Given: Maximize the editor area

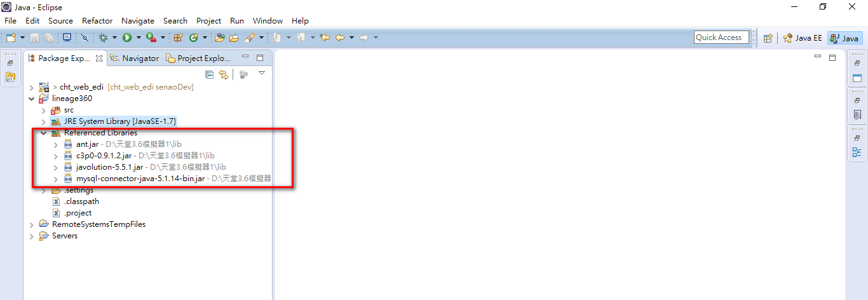Looking at the screenshot, I should coord(832,58).
